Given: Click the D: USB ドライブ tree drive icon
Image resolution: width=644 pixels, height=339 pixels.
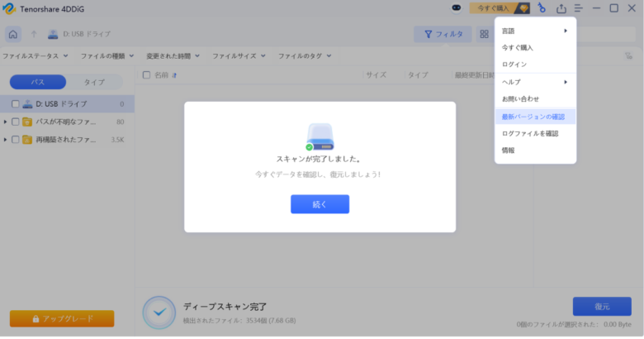Looking at the screenshot, I should coord(27,104).
